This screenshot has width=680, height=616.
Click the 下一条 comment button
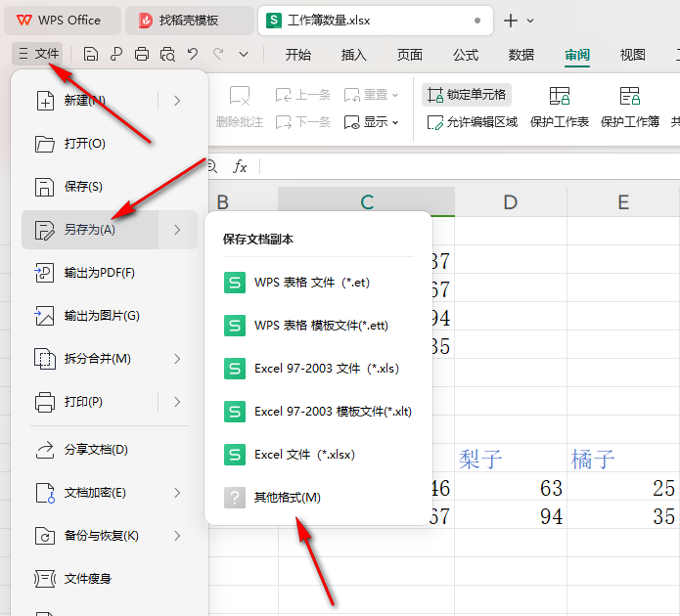[x=302, y=122]
